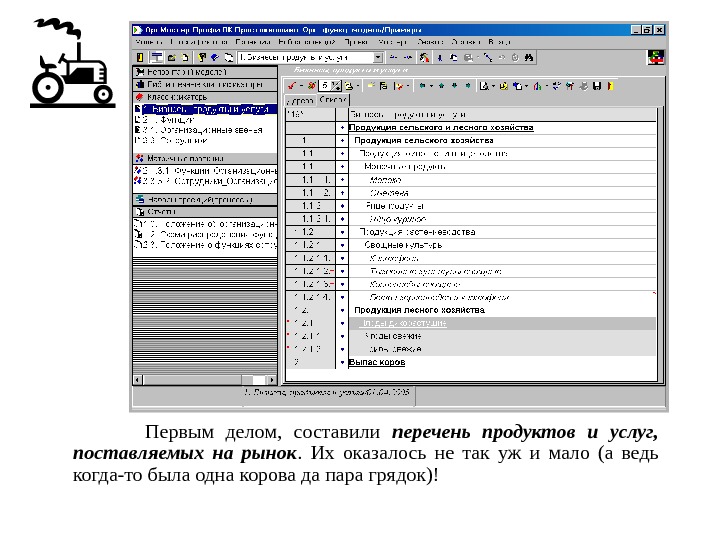This screenshot has height=540, width=720.
Task: Click the blue diamond icon in main toolbar
Action: tap(214, 57)
